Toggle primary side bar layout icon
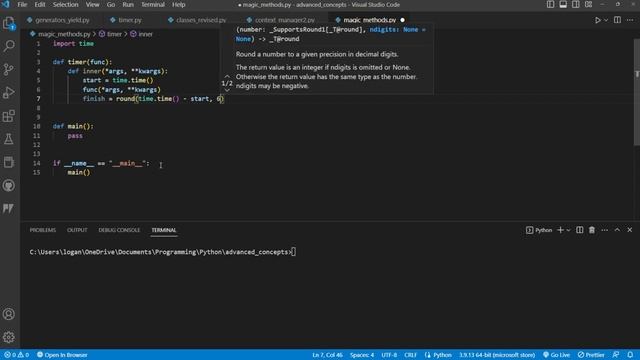This screenshot has width=640, height=360. click(550, 4)
